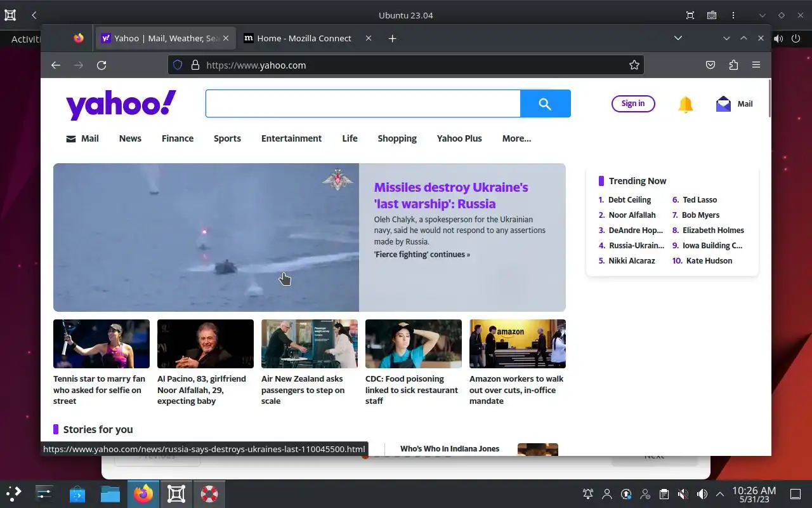The height and width of the screenshot is (508, 812).
Task: Click the Yahoo page vertical scrollbar
Action: point(769,98)
